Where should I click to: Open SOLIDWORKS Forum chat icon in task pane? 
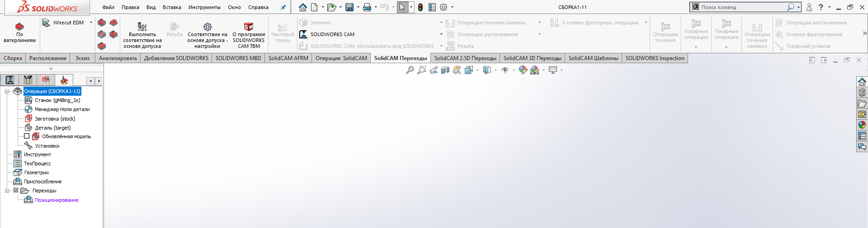point(862,147)
